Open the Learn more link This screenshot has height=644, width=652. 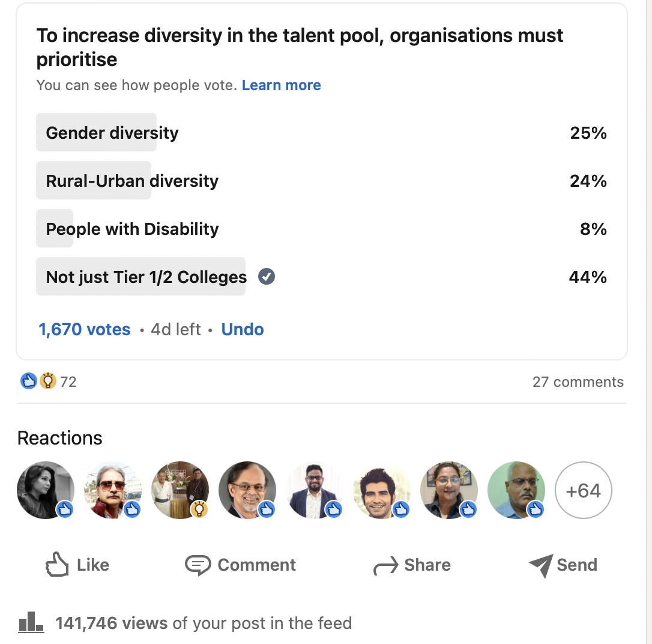[x=281, y=85]
